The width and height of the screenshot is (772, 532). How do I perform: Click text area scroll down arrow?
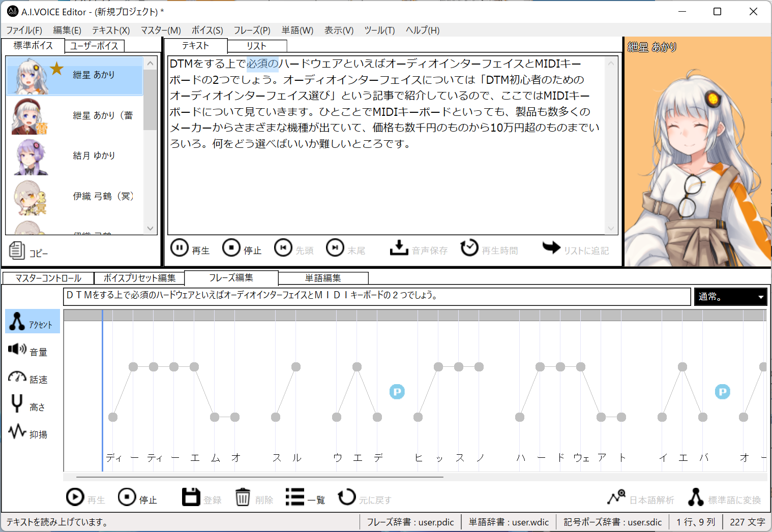pyautogui.click(x=611, y=228)
